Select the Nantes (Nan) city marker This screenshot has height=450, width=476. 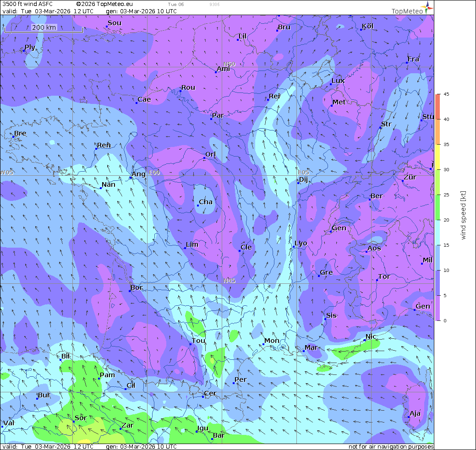pyautogui.click(x=101, y=188)
